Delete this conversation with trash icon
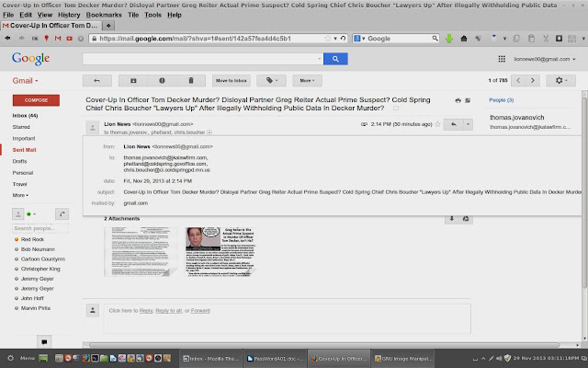Viewport: 588px width, 368px height. tap(191, 80)
